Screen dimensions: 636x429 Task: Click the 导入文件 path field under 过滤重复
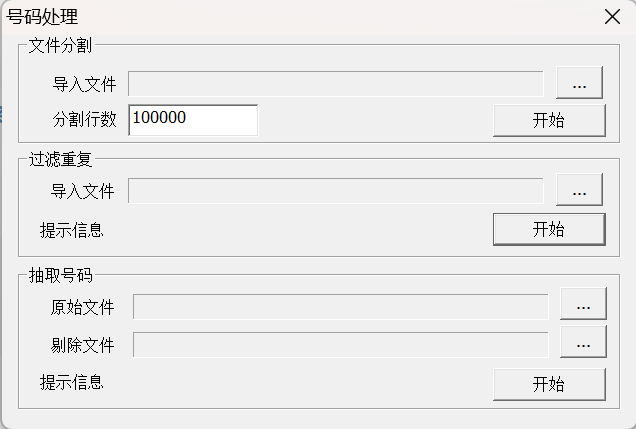pyautogui.click(x=336, y=190)
